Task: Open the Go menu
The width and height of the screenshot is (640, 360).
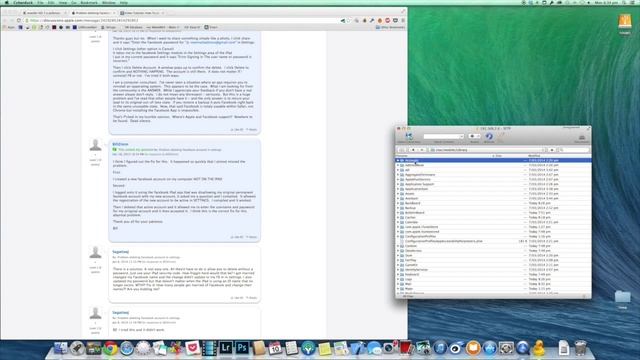Action: pyautogui.click(x=74, y=2)
